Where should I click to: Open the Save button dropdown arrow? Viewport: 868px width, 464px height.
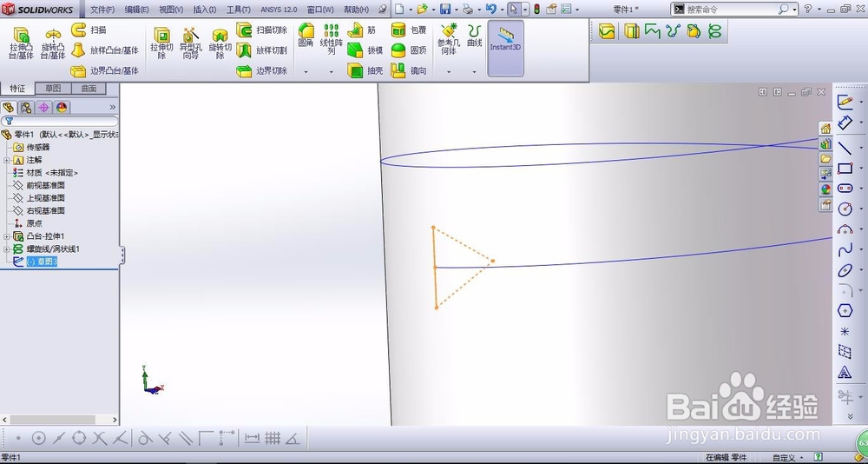point(456,10)
